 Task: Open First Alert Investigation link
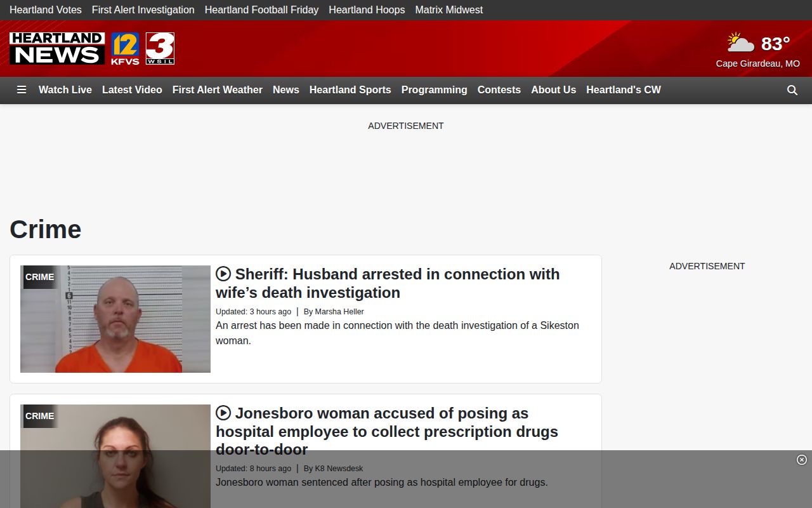tap(143, 10)
